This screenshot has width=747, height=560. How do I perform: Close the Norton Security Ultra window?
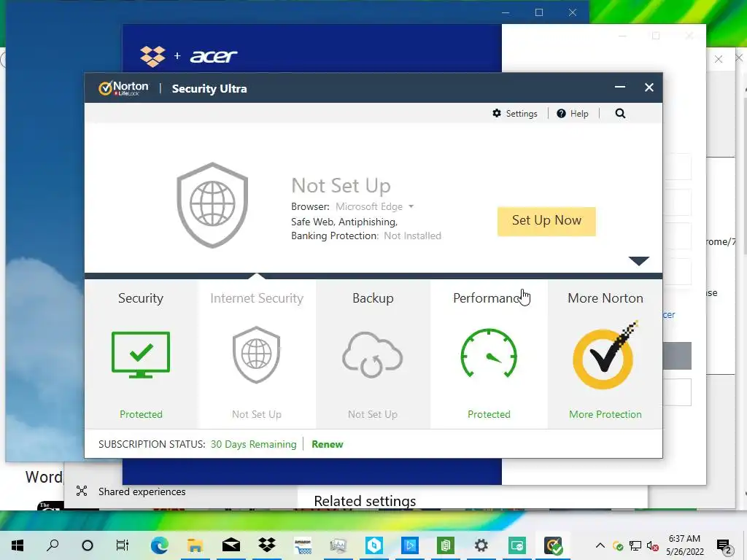pyautogui.click(x=649, y=87)
